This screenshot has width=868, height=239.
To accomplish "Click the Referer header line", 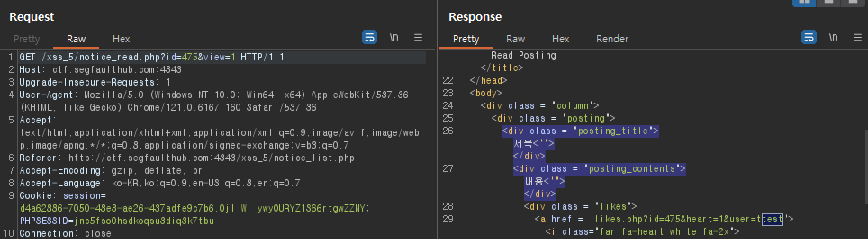I will pos(187,158).
